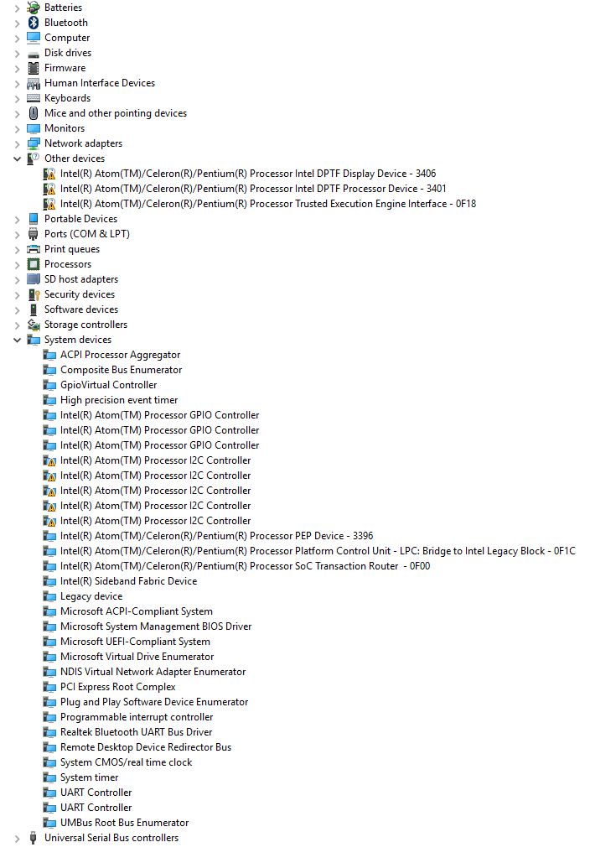The height and width of the screenshot is (863, 616).
Task: Click the Portable Devices icon
Action: coord(34,219)
